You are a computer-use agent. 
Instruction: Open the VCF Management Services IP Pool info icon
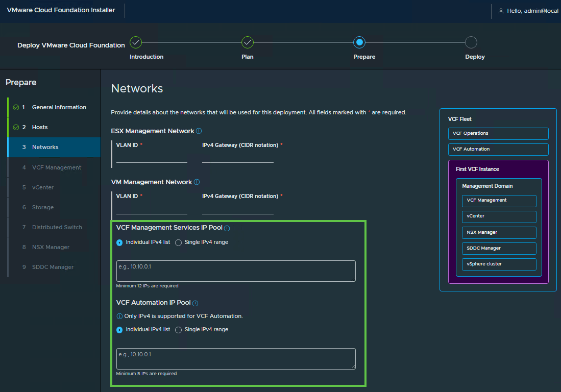(x=227, y=228)
